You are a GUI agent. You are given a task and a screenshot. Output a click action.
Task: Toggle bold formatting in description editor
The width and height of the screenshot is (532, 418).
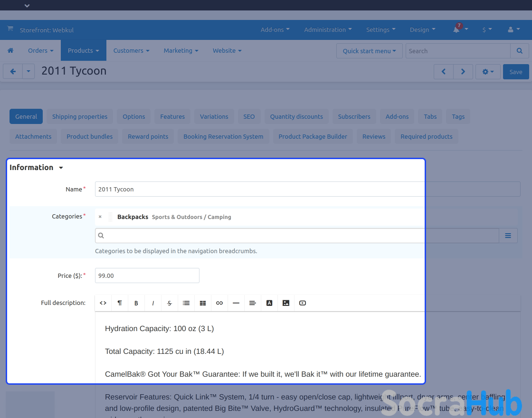tap(136, 303)
